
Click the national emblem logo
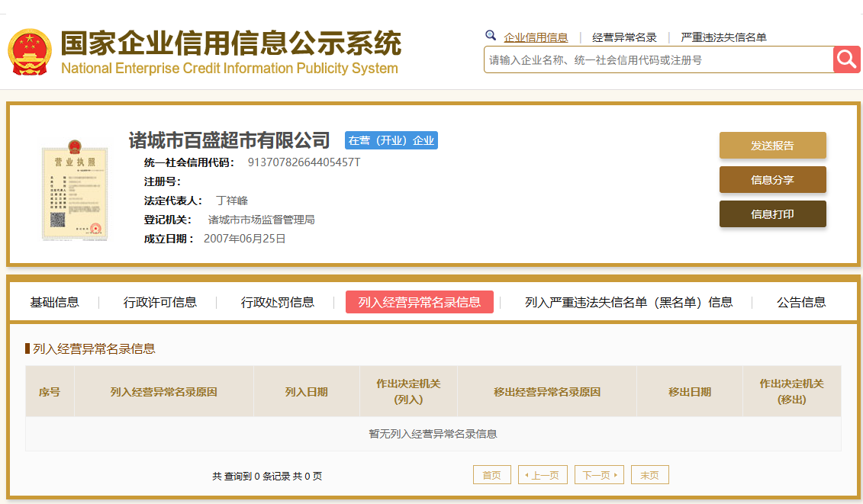coord(30,52)
